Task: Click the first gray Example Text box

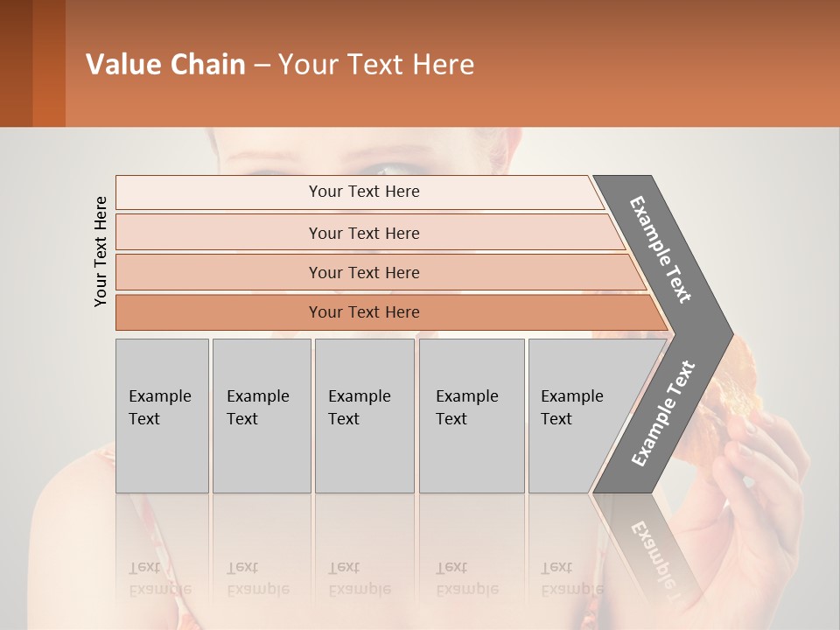Action: click(x=163, y=416)
